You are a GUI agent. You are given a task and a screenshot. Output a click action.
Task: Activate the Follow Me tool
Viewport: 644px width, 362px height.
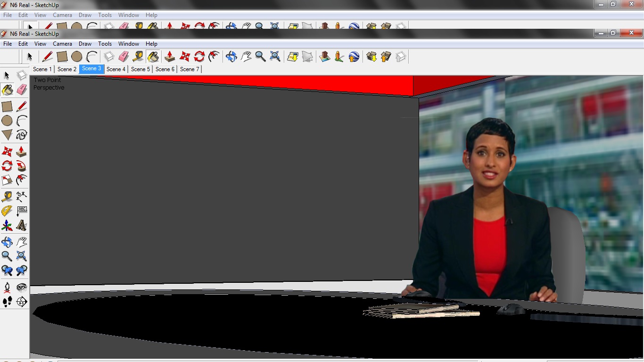tap(21, 165)
